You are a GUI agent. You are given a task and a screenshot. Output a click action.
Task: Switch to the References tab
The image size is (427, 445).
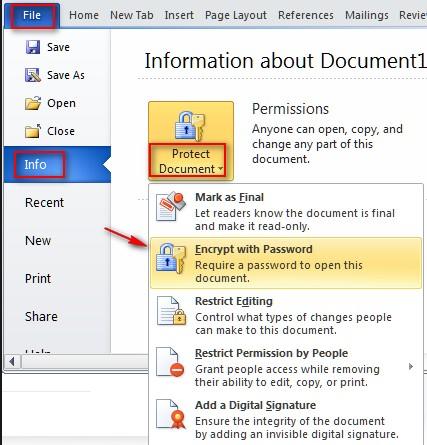coord(306,15)
